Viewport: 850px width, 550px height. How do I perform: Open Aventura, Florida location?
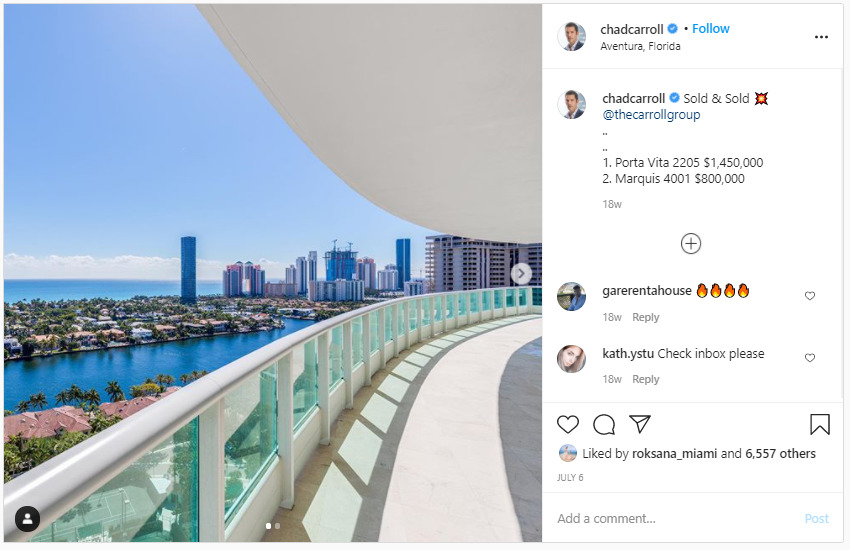tap(640, 47)
